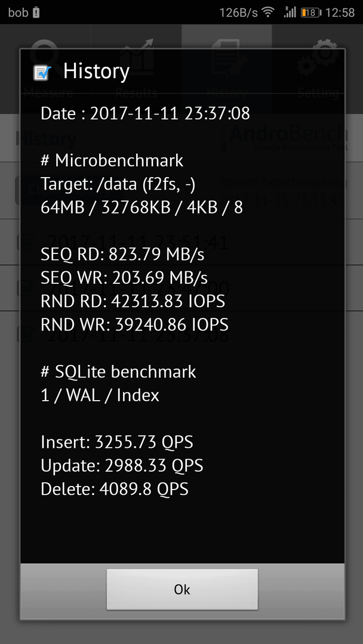Image resolution: width=363 pixels, height=644 pixels.
Task: Tap the 12:58 clock in status bar
Action: tap(340, 13)
